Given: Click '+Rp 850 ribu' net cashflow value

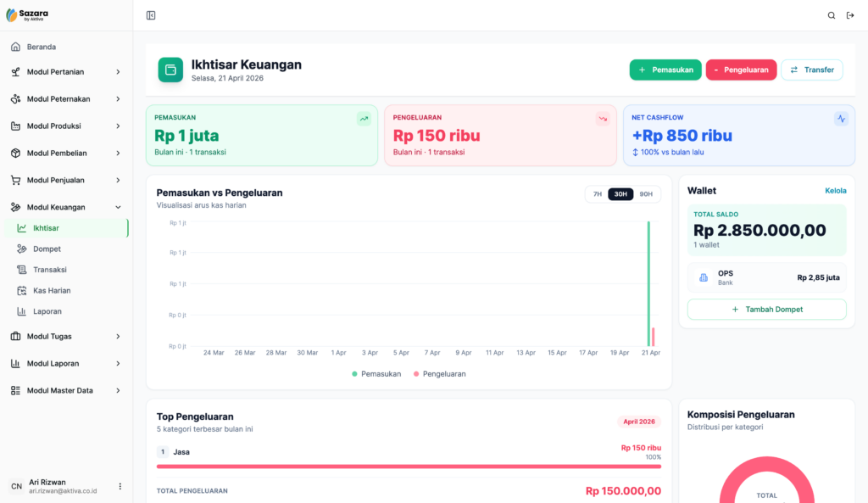Looking at the screenshot, I should pyautogui.click(x=682, y=136).
